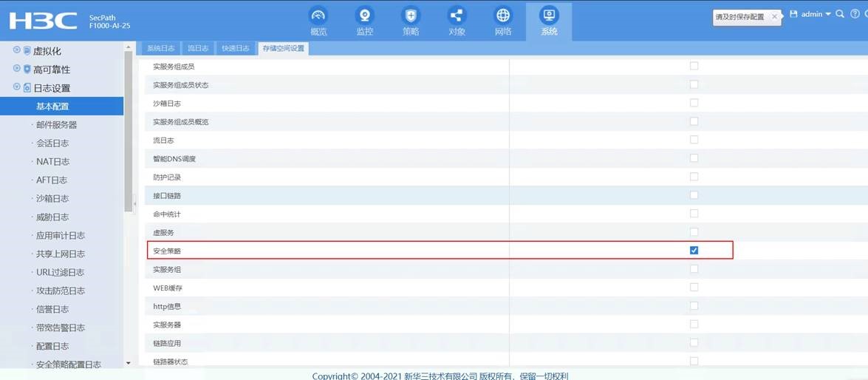Viewport: 868px width, 380px height.
Task: Open 邮件服务器 in the sidebar
Action: tap(56, 125)
